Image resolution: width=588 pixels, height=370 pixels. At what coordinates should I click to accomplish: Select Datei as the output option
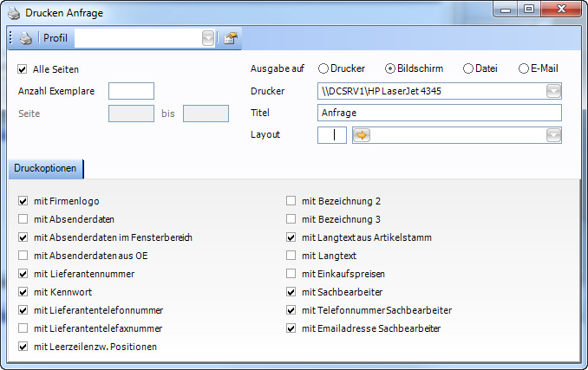[468, 68]
